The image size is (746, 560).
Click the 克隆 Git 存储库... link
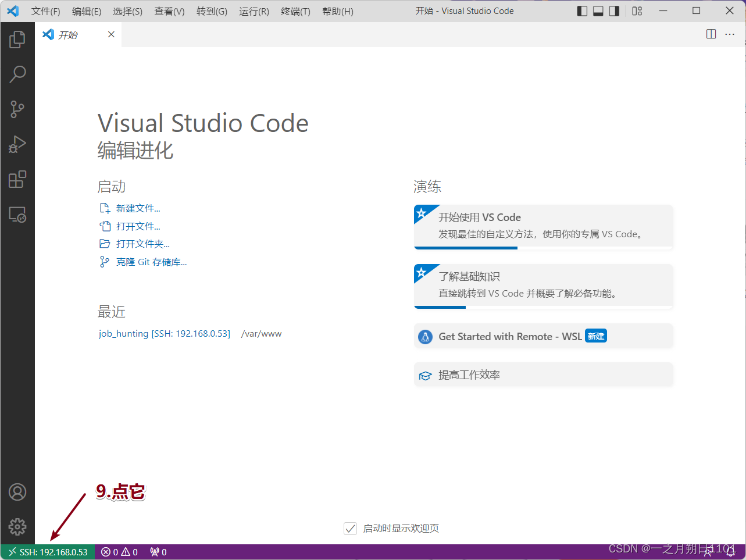coord(151,262)
